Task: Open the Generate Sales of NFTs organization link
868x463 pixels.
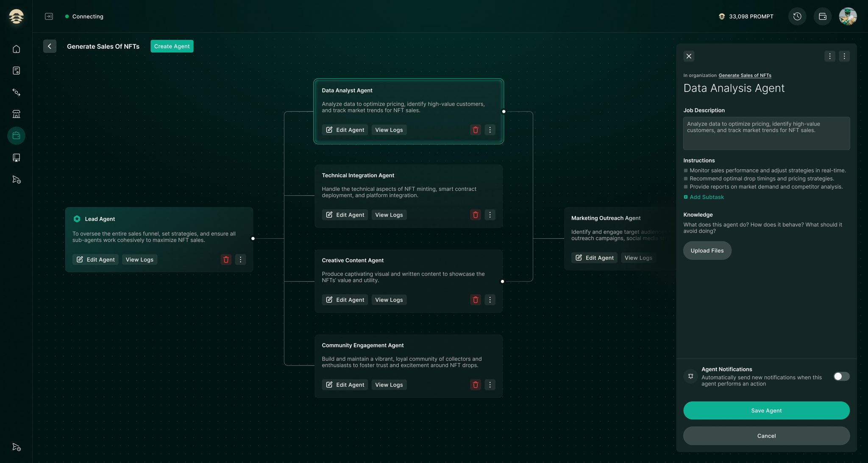Action: [745, 75]
